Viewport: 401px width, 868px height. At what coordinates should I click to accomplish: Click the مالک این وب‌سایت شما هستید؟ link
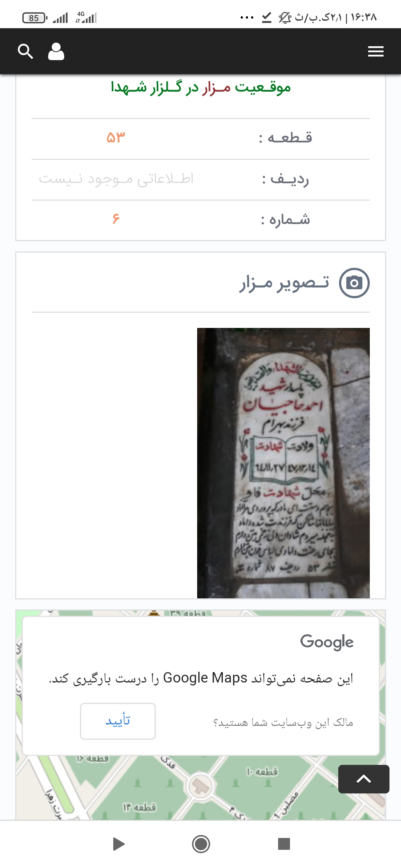(283, 722)
